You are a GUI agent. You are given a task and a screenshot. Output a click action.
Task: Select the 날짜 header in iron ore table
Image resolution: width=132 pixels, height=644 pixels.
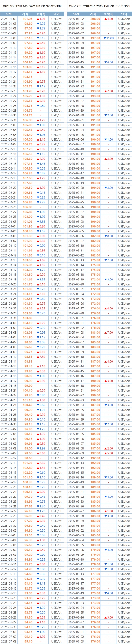coord(9,14)
